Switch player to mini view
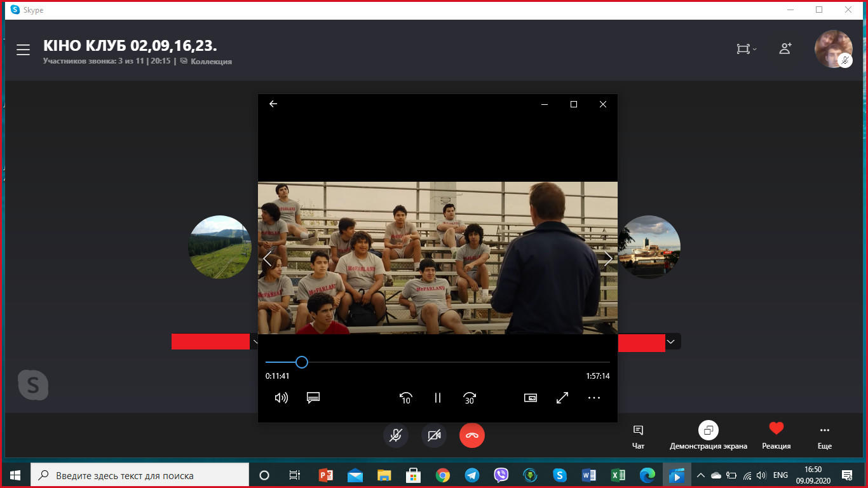 click(531, 398)
